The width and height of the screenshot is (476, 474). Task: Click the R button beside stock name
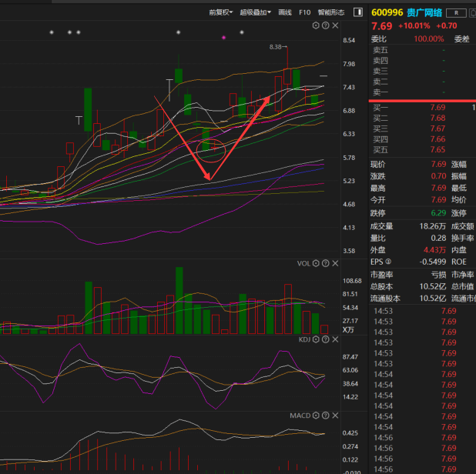pos(457,12)
